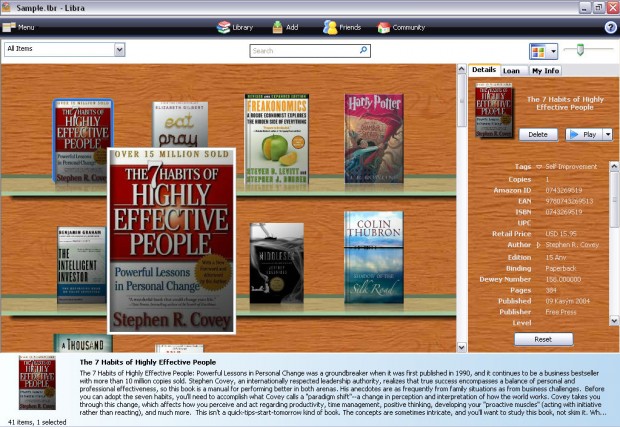Click the Play button
This screenshot has height=427, width=620.
pyautogui.click(x=584, y=134)
